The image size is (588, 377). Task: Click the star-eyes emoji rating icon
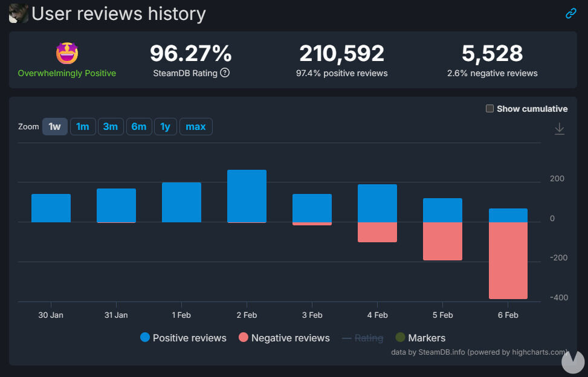click(67, 53)
